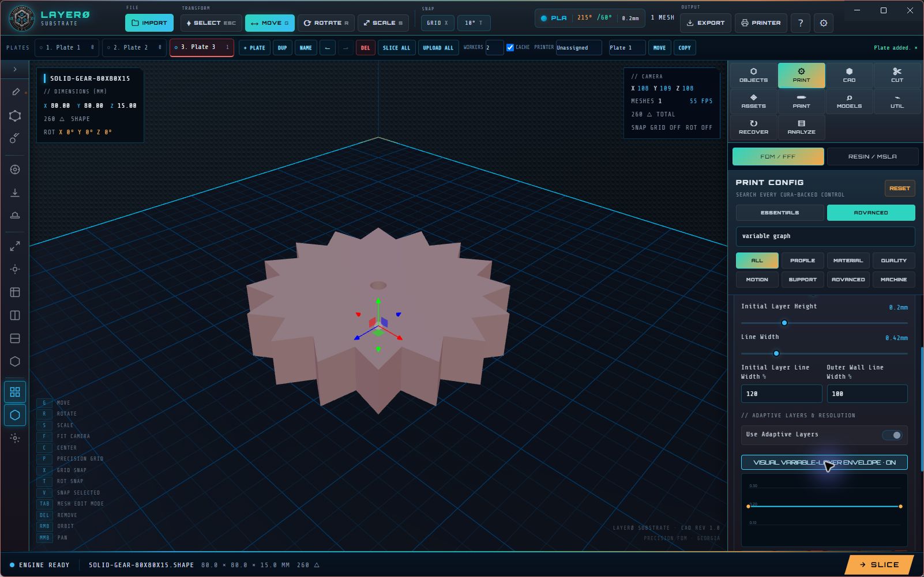
Task: Open the Objects panel
Action: click(753, 76)
